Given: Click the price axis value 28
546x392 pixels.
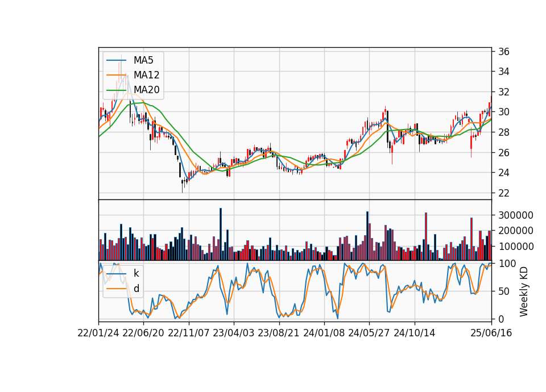Looking at the screenshot, I should [503, 132].
